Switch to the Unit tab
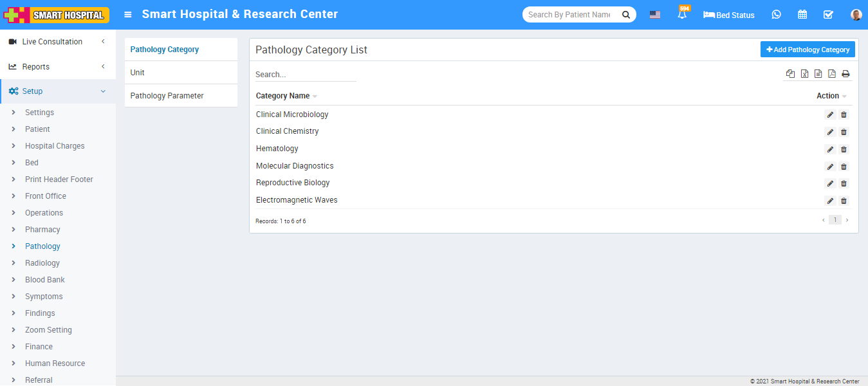 [138, 73]
